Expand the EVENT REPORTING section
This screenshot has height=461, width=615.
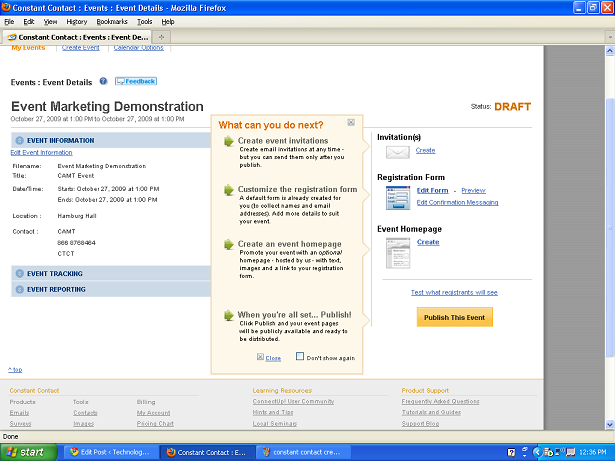[20, 289]
